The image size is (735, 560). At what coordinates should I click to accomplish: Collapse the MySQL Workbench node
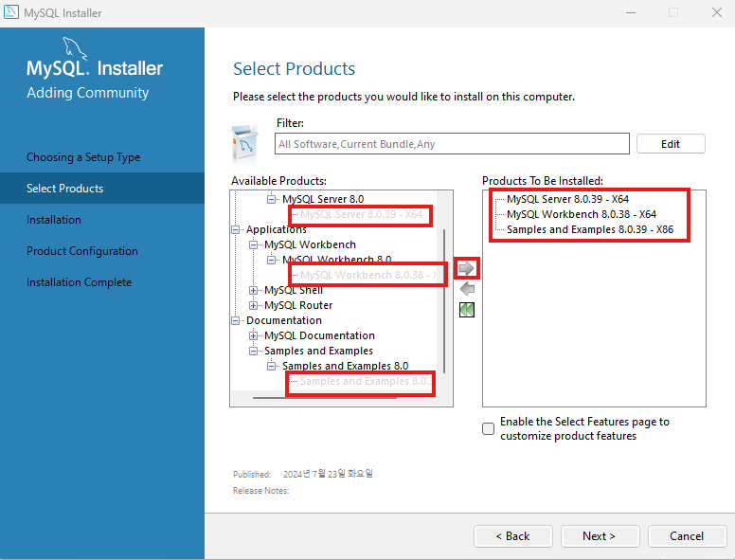click(x=253, y=244)
